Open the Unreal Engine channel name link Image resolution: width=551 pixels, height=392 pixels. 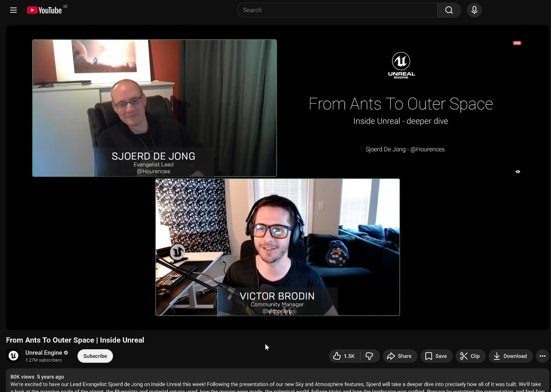[44, 352]
